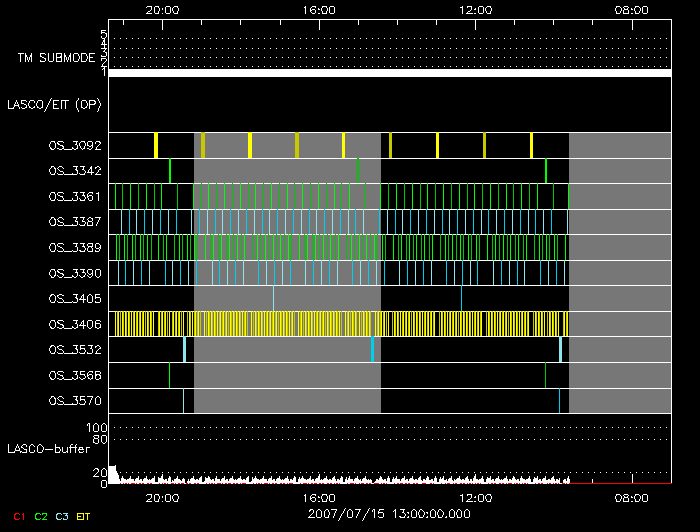Screen dimensions: 700x532
Task: Click the TM SUBMODE label
Action: coord(56,58)
